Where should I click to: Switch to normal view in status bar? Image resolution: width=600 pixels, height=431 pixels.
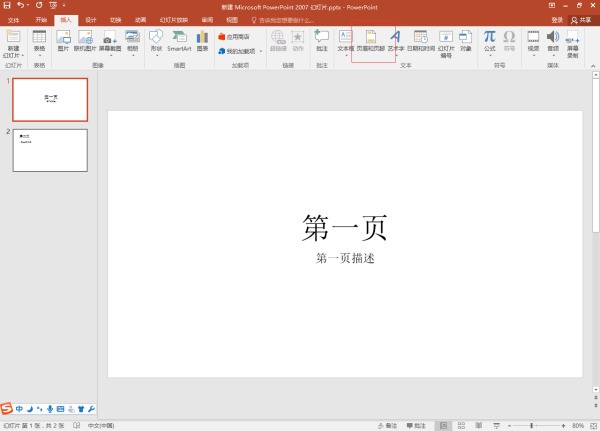(444, 425)
